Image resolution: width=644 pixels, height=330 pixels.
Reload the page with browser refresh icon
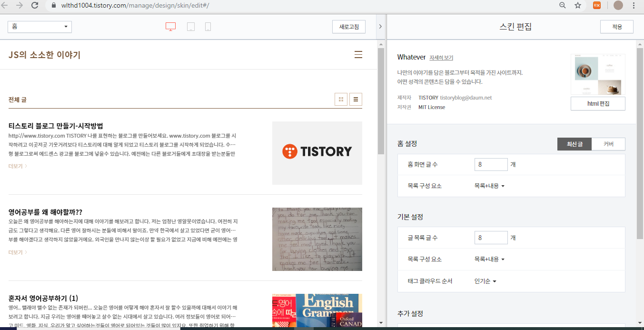(x=35, y=5)
